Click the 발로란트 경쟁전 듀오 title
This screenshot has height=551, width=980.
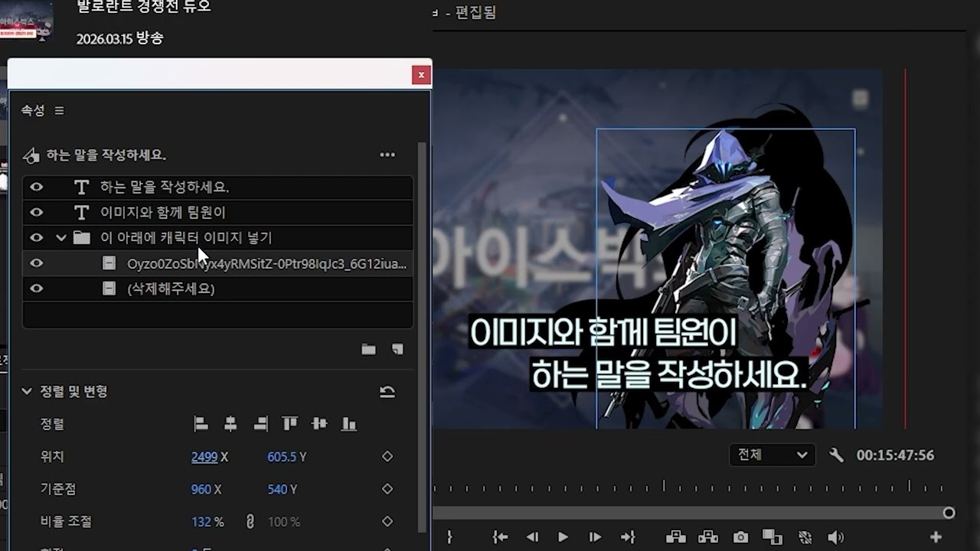pos(144,7)
